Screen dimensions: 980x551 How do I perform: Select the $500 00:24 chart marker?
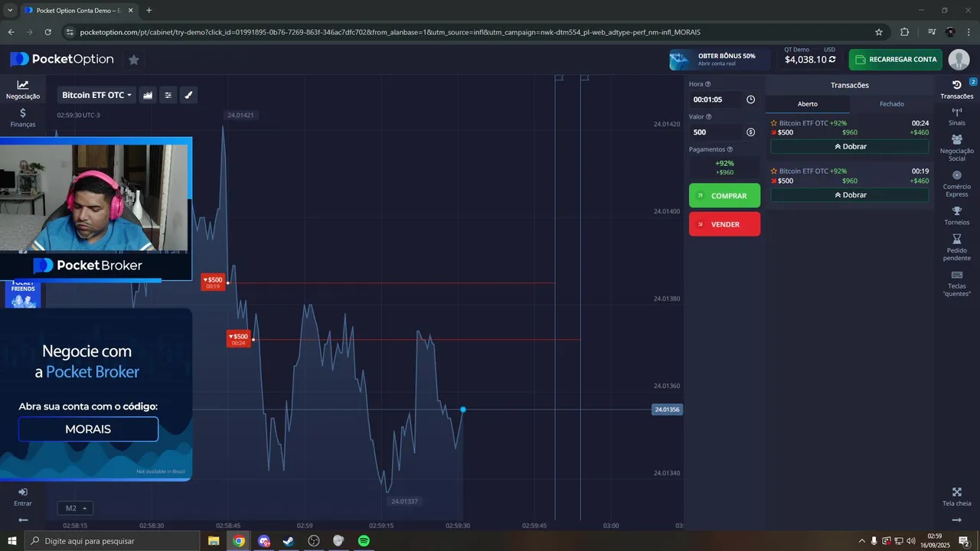click(239, 338)
